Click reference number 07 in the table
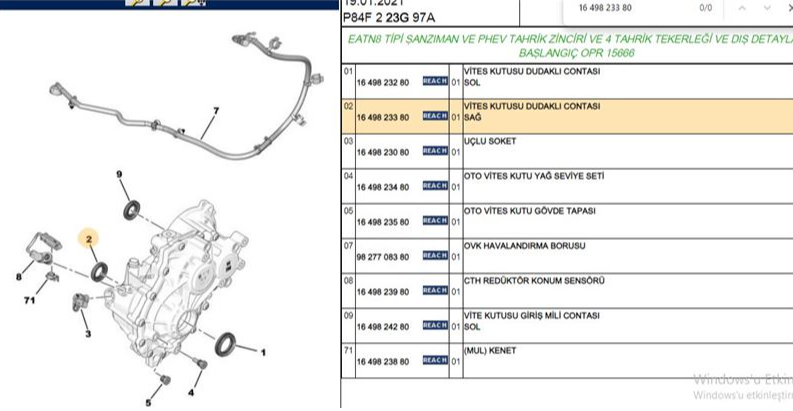This screenshot has height=411, width=793. click(348, 246)
